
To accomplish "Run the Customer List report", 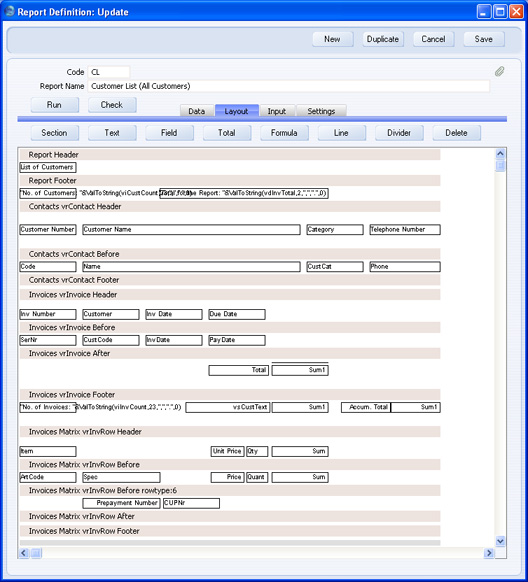I will click(55, 105).
